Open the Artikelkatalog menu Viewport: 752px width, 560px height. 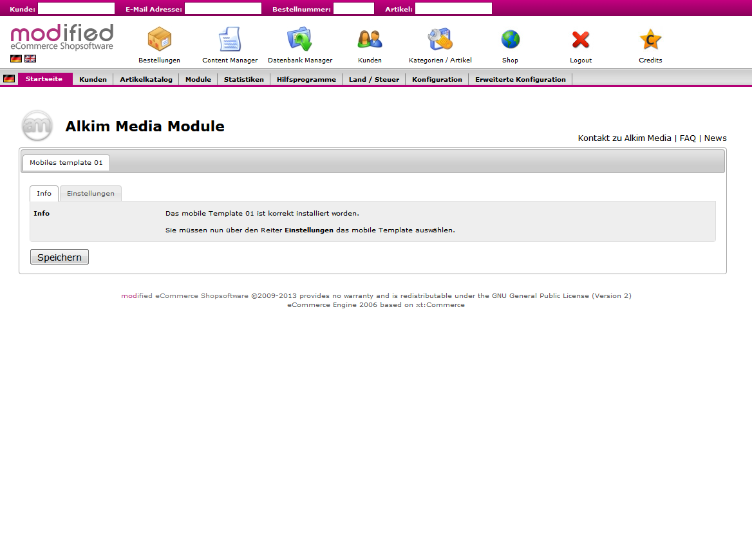coord(146,80)
